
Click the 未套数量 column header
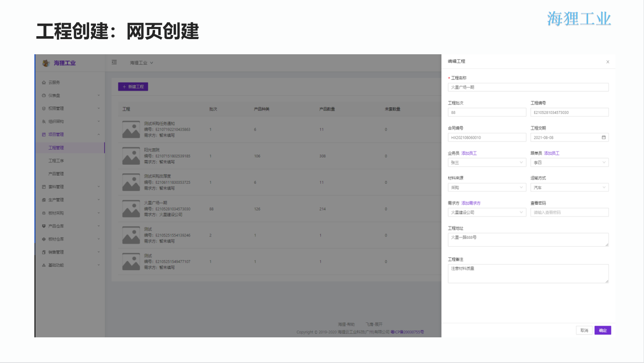pyautogui.click(x=393, y=109)
